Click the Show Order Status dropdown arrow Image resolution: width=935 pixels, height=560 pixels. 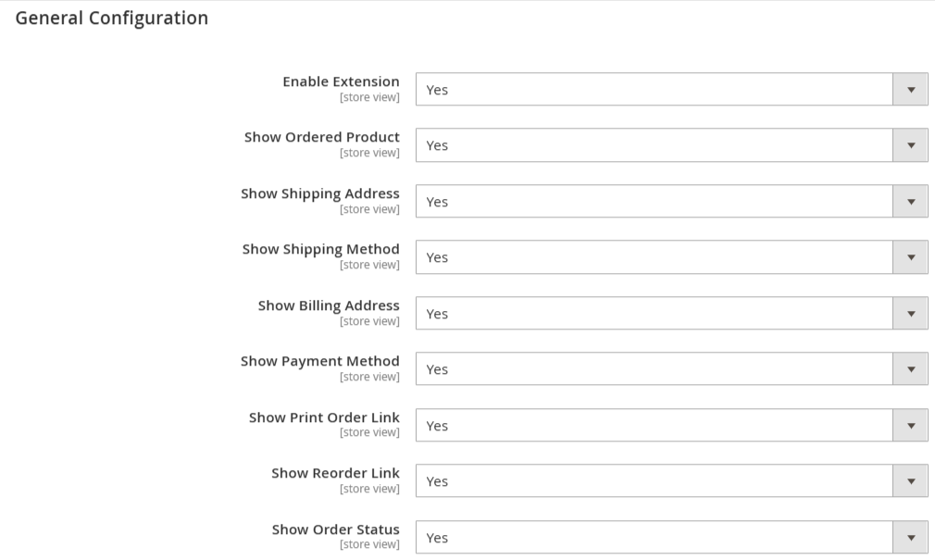click(911, 538)
